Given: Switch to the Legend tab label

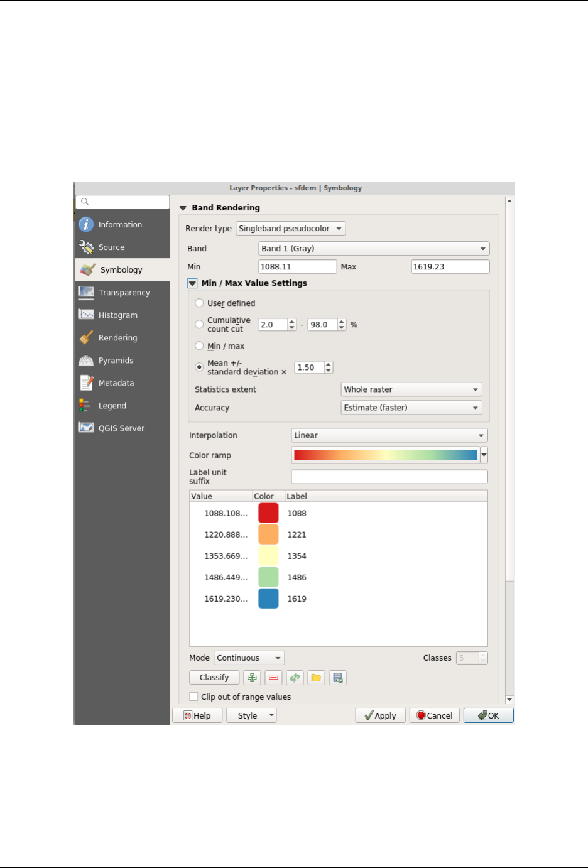Looking at the screenshot, I should pyautogui.click(x=112, y=406).
